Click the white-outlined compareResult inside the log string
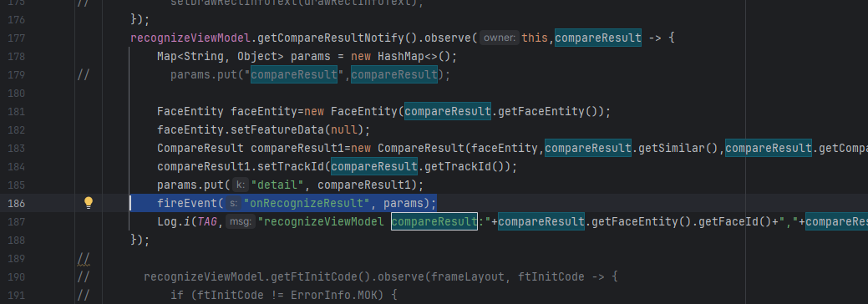This screenshot has width=868, height=304. click(x=434, y=221)
